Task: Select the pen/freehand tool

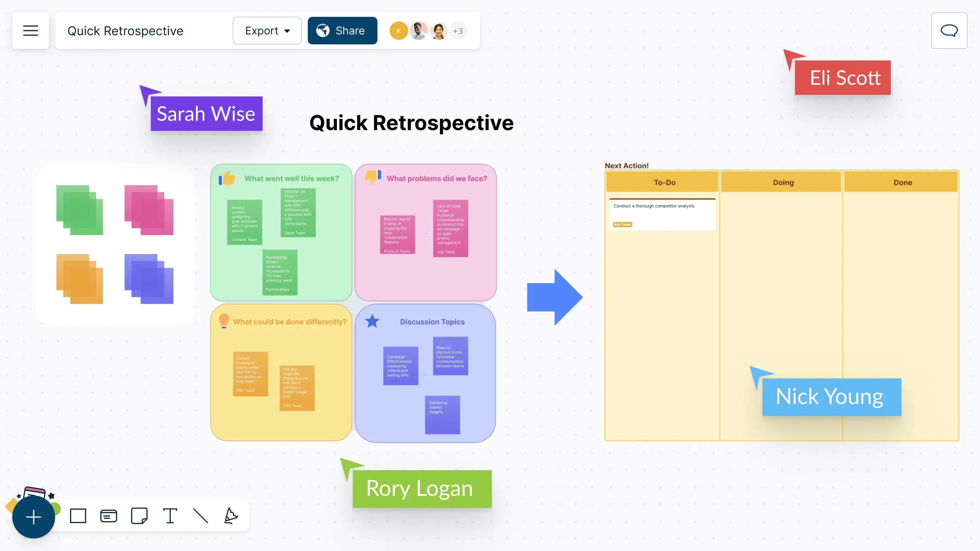Action: point(231,517)
